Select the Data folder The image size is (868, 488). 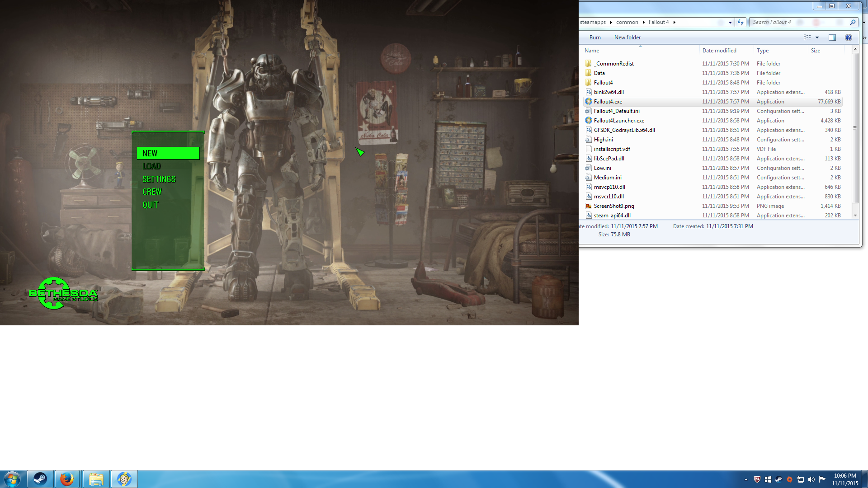pyautogui.click(x=713, y=73)
